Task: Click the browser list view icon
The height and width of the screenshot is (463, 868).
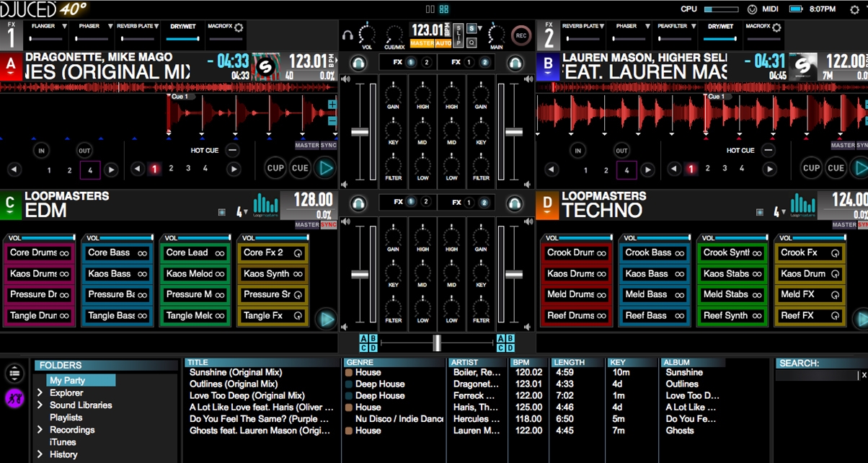Action: coord(14,374)
